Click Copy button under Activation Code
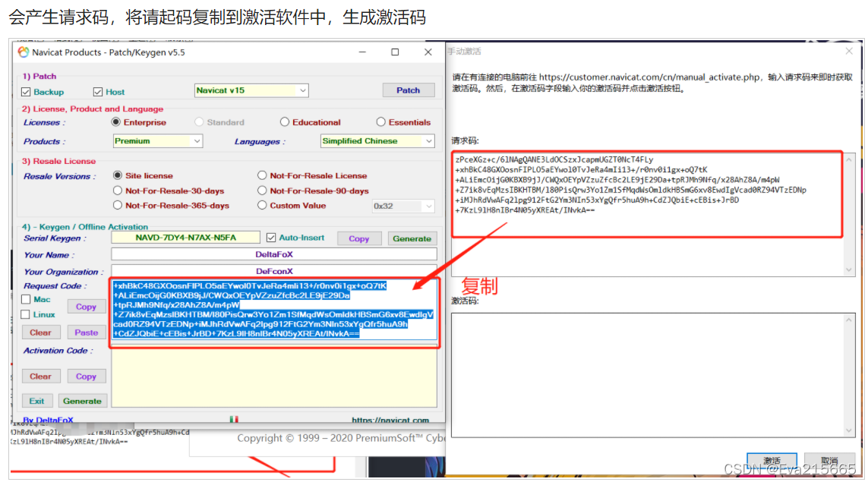Screen dimensions: 868x482 86,376
